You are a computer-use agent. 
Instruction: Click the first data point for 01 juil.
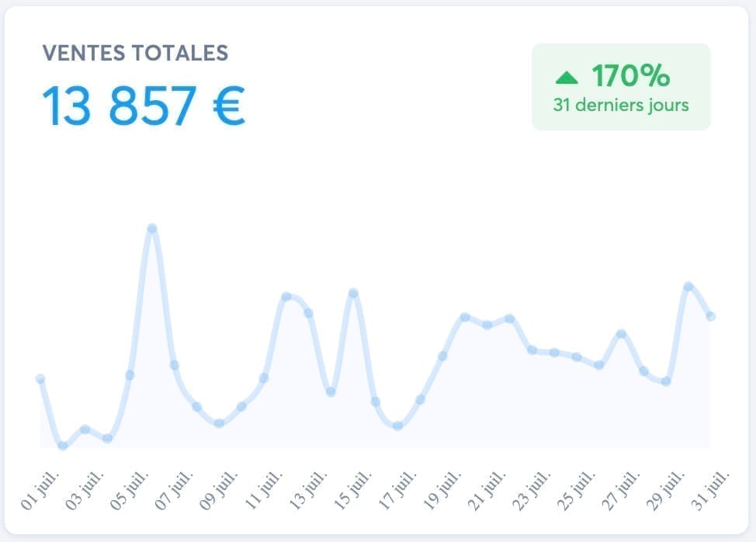(x=40, y=379)
